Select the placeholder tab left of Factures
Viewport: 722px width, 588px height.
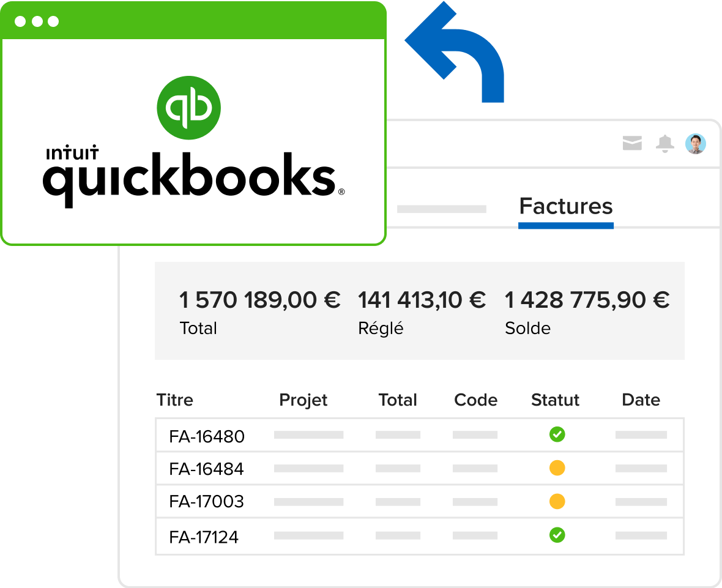[x=442, y=209]
